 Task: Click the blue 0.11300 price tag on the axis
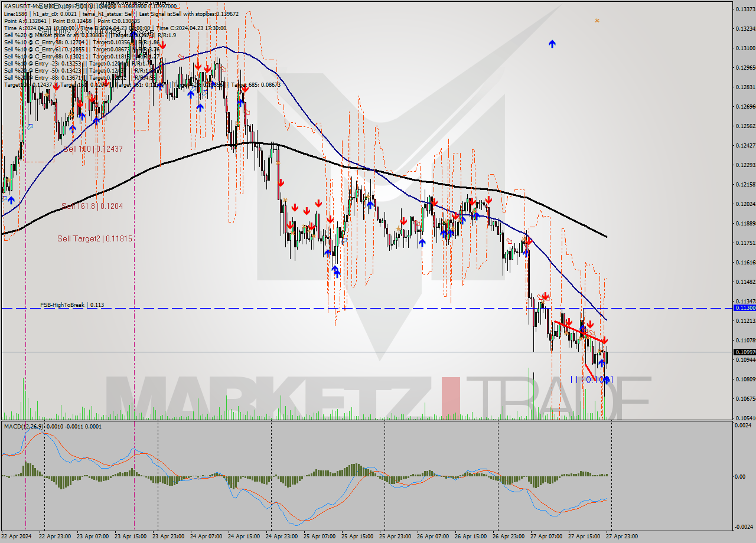[x=744, y=308]
